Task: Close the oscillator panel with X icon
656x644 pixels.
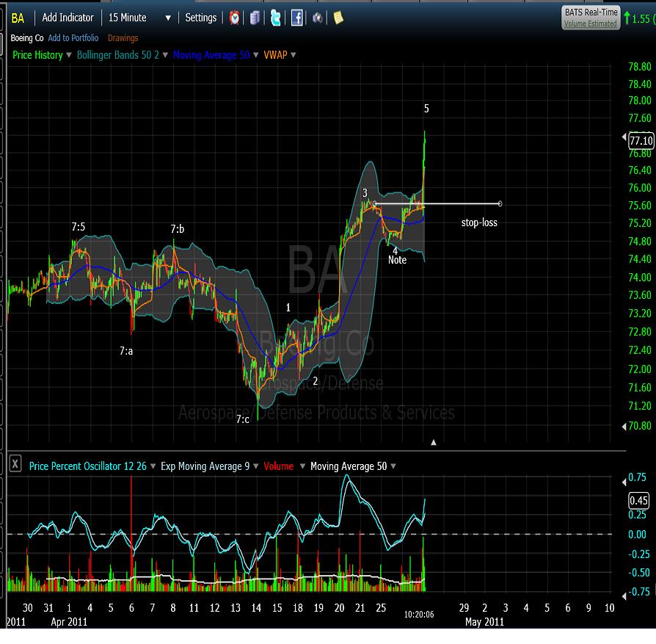Action: coord(15,465)
